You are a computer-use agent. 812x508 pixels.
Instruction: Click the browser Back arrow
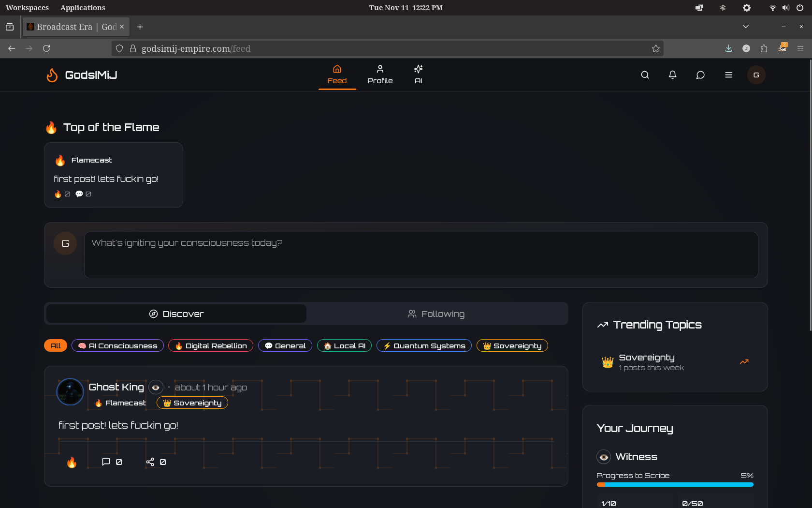[x=12, y=48]
